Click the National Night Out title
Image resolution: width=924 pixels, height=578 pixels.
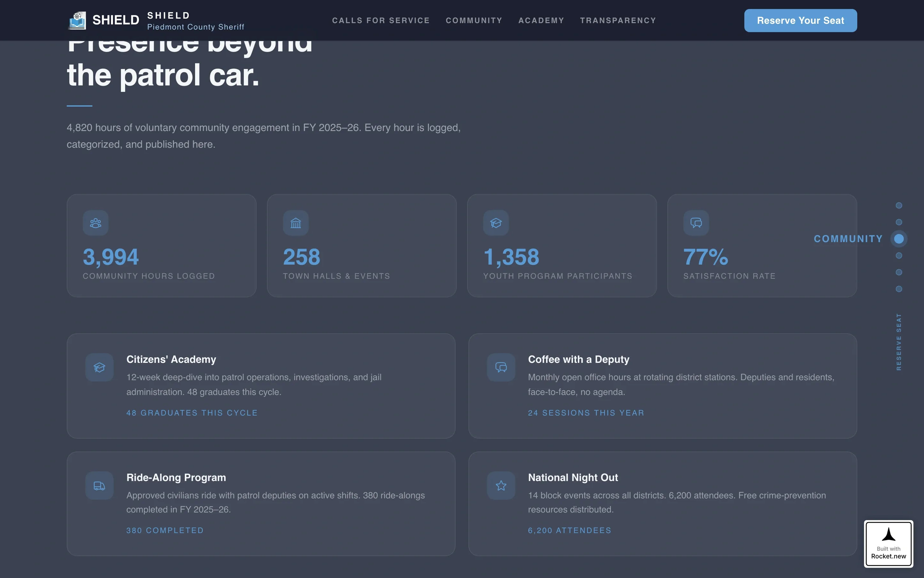pos(573,477)
